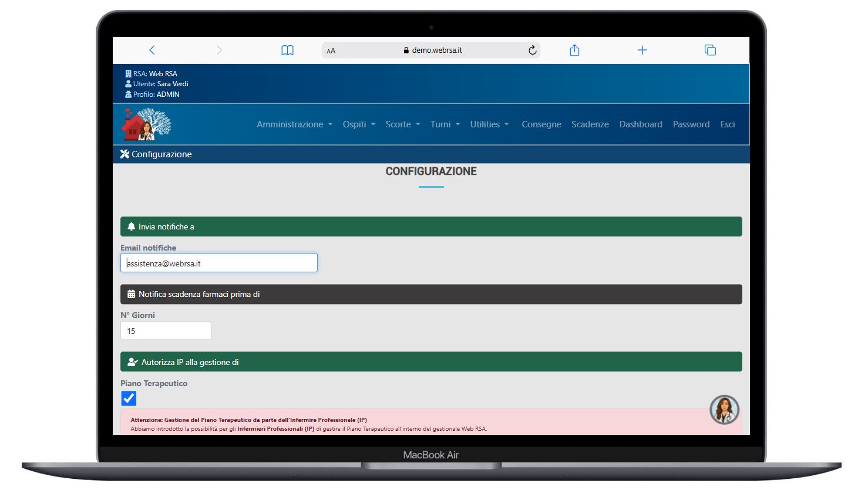Open the Scorte dropdown menu
Viewport: 868px width, 490px height.
(x=402, y=124)
